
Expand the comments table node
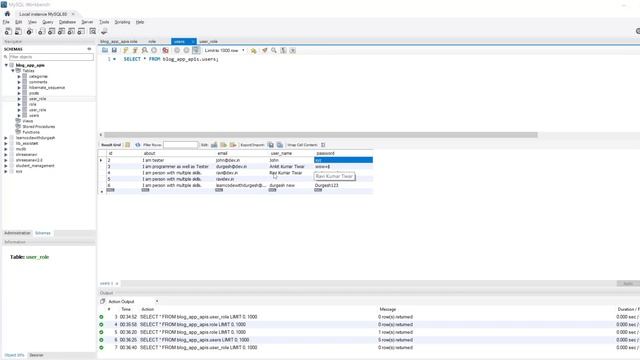coord(19,82)
